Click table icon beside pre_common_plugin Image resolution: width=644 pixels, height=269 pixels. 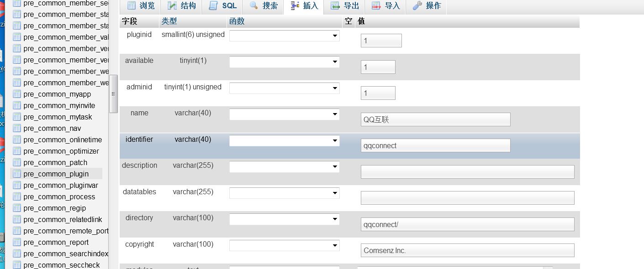tap(17, 174)
